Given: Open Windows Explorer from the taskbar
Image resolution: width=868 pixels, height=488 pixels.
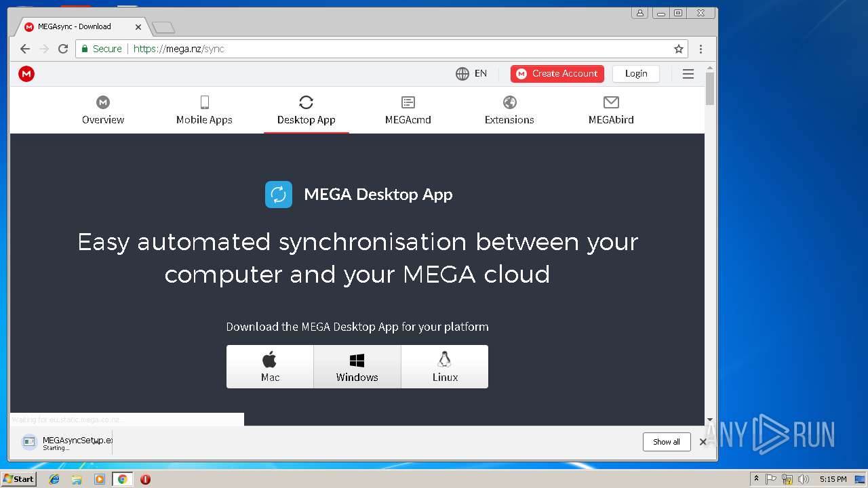Looking at the screenshot, I should point(77,479).
